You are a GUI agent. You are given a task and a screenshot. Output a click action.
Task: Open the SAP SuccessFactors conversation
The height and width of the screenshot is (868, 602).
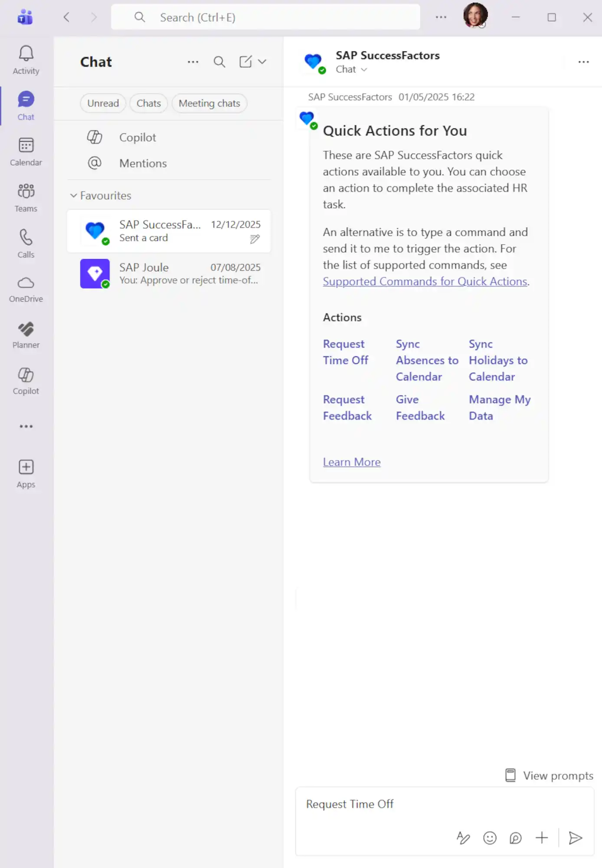point(169,231)
